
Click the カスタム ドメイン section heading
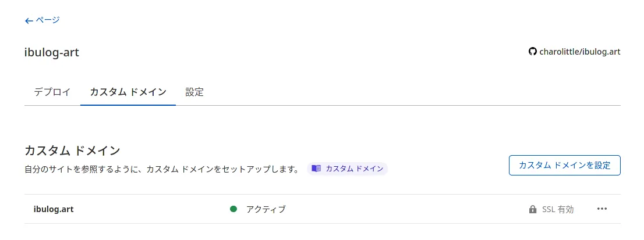coord(72,151)
